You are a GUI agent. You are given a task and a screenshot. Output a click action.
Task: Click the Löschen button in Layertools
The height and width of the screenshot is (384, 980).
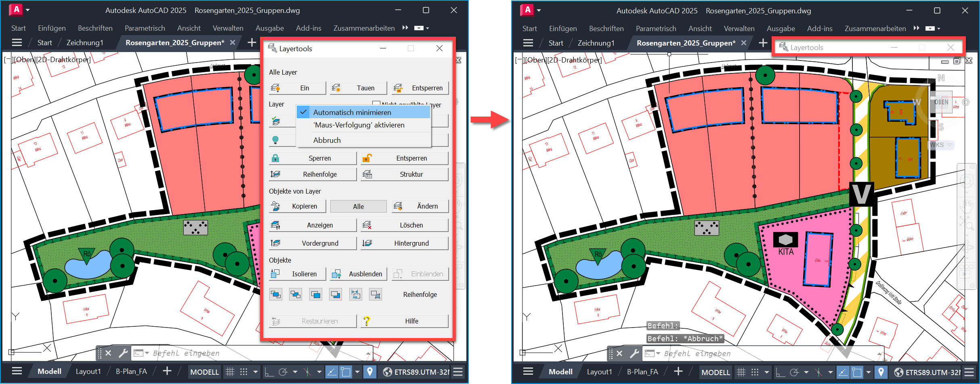(x=404, y=225)
